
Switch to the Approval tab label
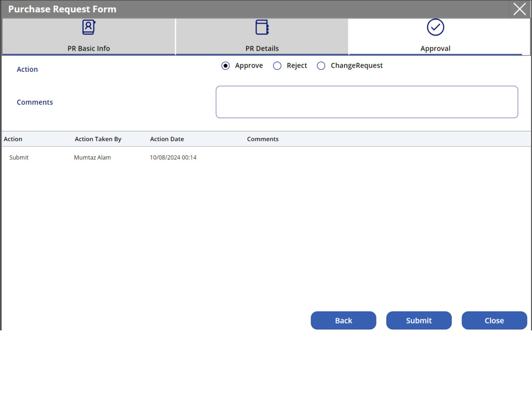point(435,48)
